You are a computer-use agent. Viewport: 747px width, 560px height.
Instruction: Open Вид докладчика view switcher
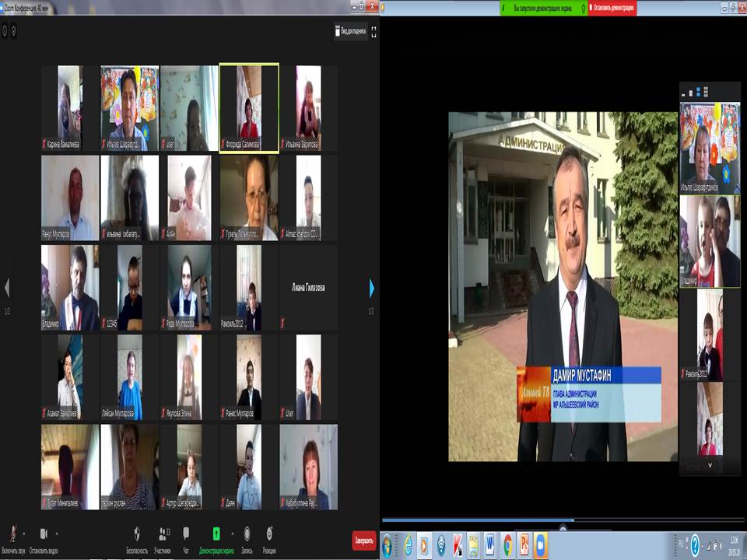tap(350, 32)
